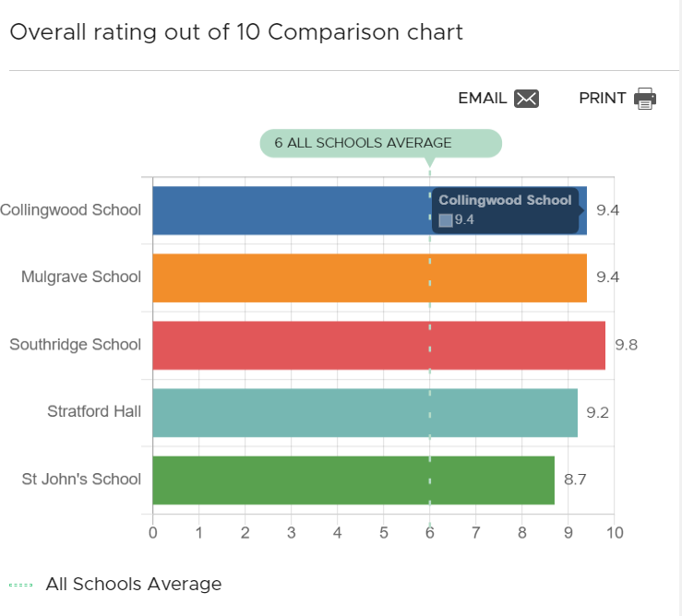Click the email envelope icon
Viewport: 682px width, 616px height.
coord(526,99)
